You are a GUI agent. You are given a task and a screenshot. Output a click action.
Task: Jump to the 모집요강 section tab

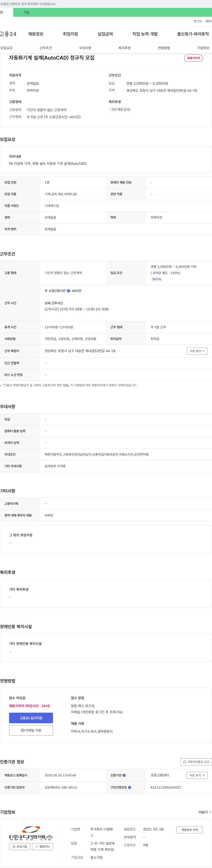[x=6, y=48]
